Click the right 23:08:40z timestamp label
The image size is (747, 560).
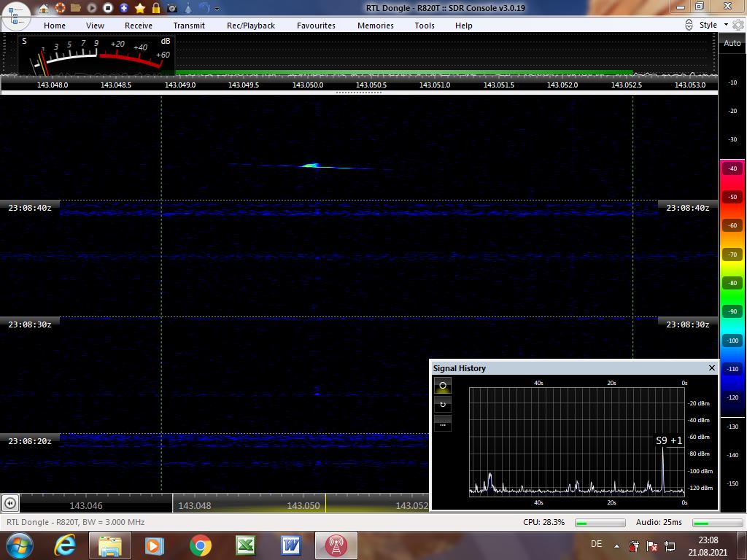(x=687, y=208)
